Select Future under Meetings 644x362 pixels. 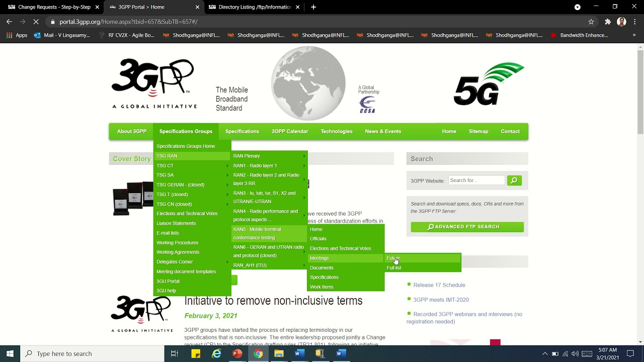tap(423, 258)
